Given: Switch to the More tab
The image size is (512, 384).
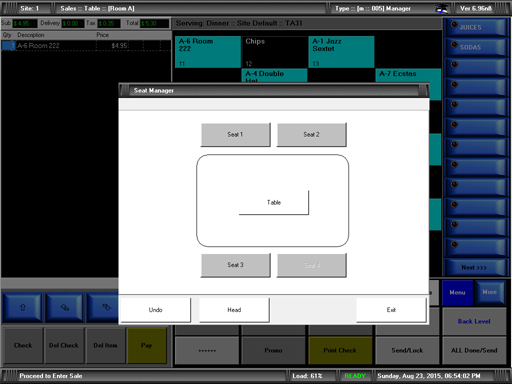Looking at the screenshot, I should coord(490,292).
